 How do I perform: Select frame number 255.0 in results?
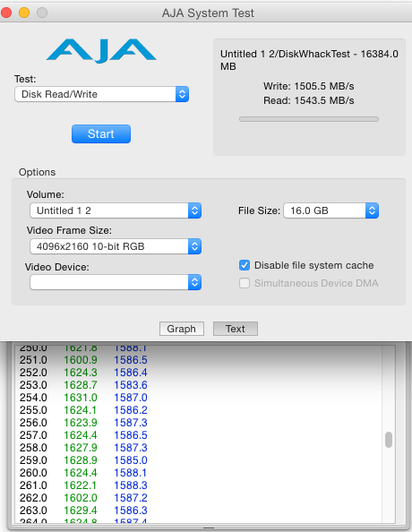click(x=33, y=410)
